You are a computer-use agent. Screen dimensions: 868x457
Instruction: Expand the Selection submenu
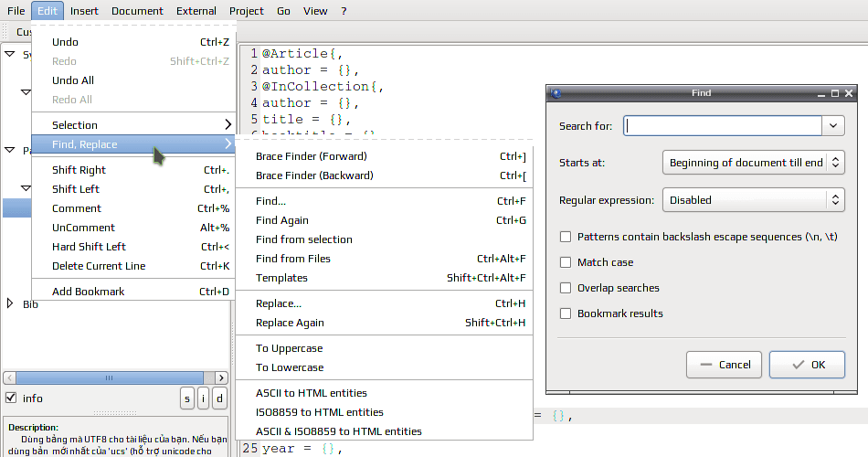[x=133, y=125]
